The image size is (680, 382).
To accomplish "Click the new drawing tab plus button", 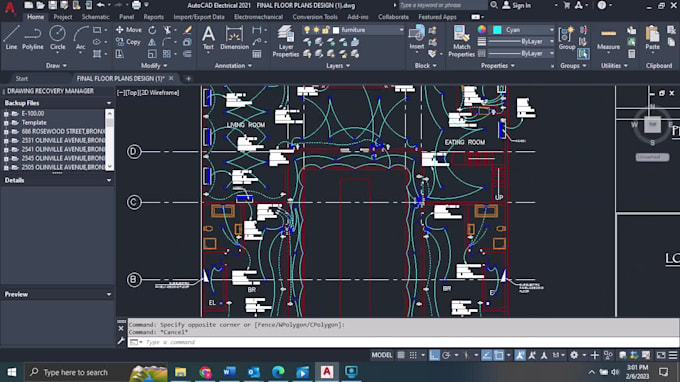I will (188, 78).
